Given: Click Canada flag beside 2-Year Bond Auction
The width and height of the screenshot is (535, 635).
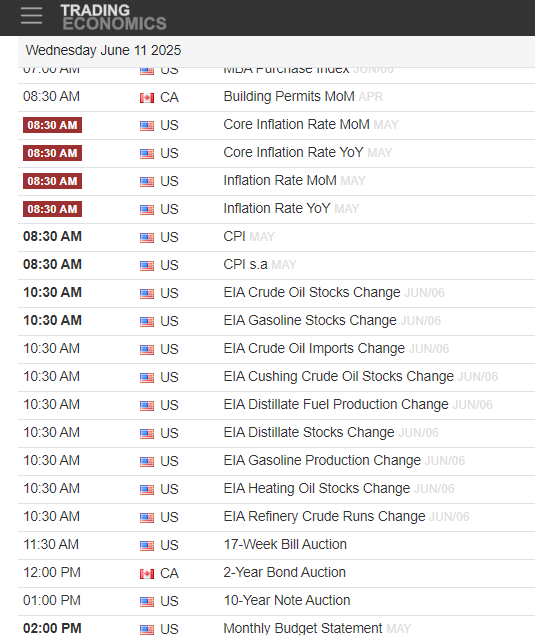Looking at the screenshot, I should click(147, 573).
